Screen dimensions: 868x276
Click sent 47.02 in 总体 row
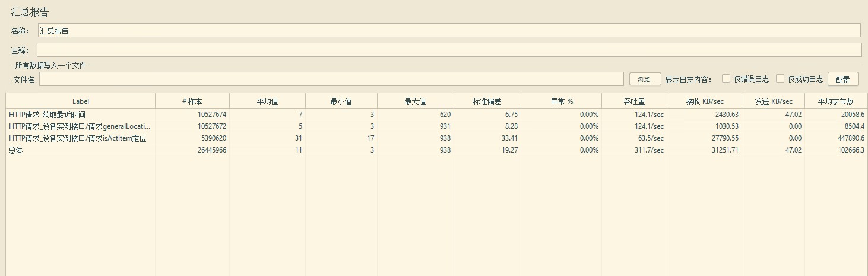794,150
